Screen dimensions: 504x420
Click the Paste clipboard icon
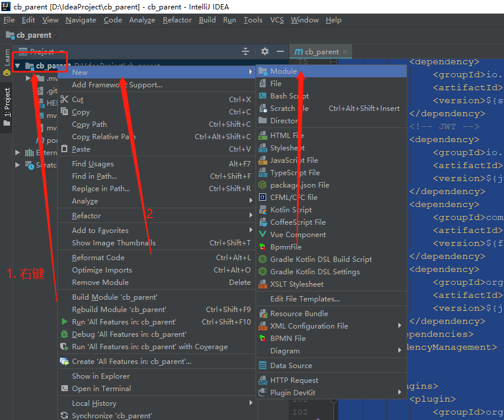point(64,149)
